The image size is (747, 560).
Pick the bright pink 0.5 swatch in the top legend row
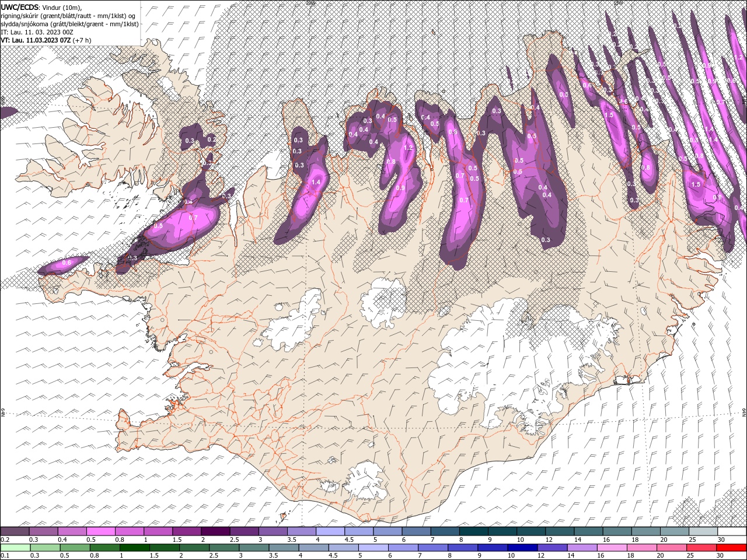point(100,531)
